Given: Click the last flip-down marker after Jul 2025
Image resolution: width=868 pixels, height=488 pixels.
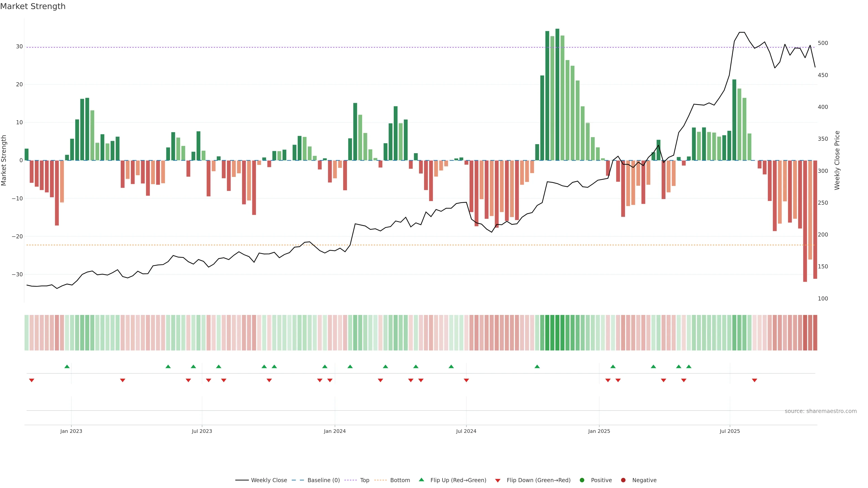Looking at the screenshot, I should point(755,380).
